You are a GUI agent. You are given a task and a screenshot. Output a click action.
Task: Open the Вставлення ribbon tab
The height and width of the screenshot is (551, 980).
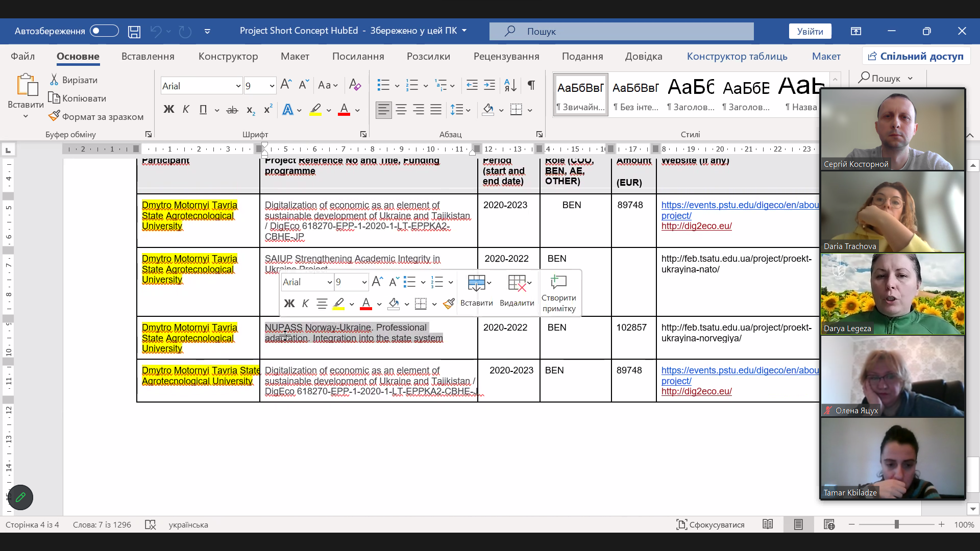(148, 56)
